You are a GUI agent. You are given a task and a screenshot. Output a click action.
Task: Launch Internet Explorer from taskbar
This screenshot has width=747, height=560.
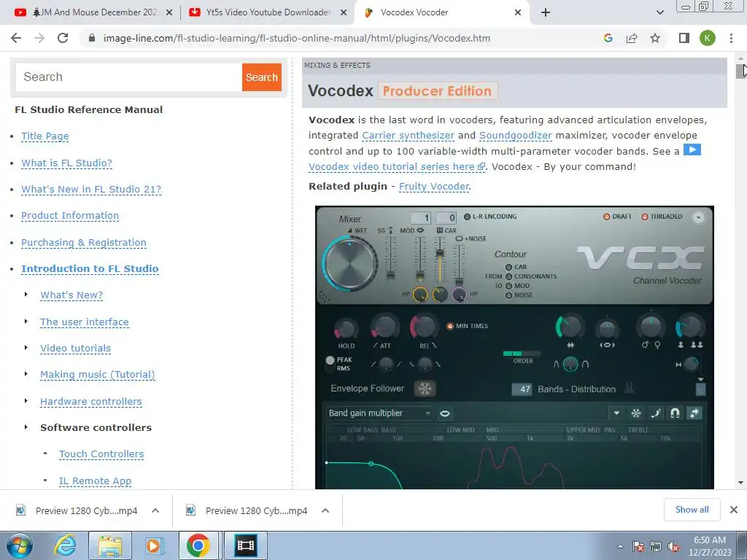coord(65,545)
